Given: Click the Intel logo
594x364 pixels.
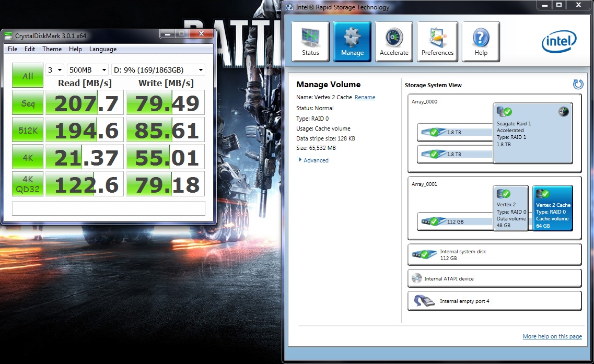Looking at the screenshot, I should click(x=559, y=41).
